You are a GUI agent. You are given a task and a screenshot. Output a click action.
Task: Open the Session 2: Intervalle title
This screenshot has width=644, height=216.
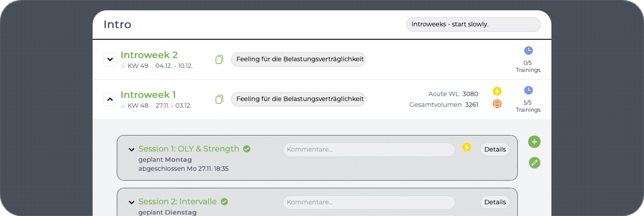(178, 201)
